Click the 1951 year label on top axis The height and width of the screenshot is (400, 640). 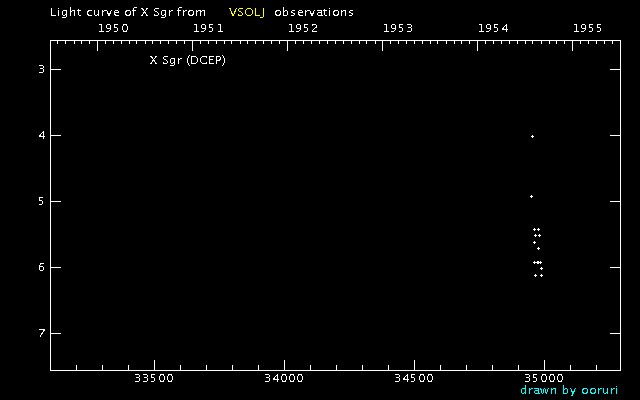(208, 29)
